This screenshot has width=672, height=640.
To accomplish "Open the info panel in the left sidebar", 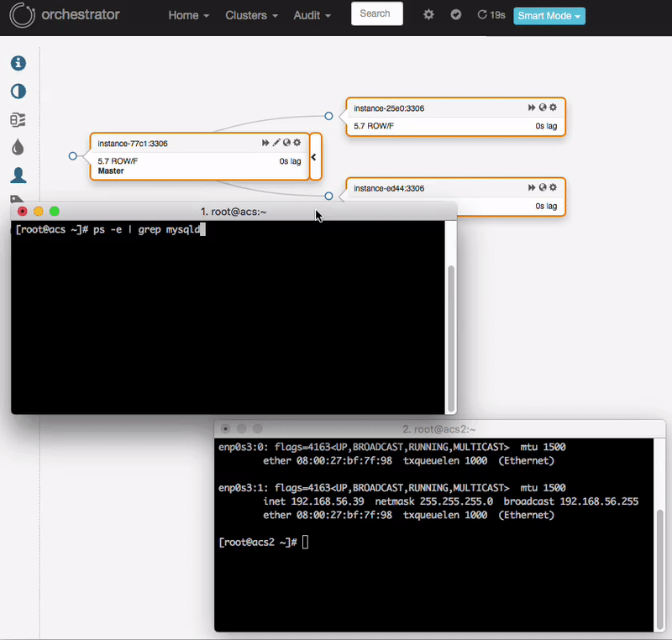I will click(18, 62).
